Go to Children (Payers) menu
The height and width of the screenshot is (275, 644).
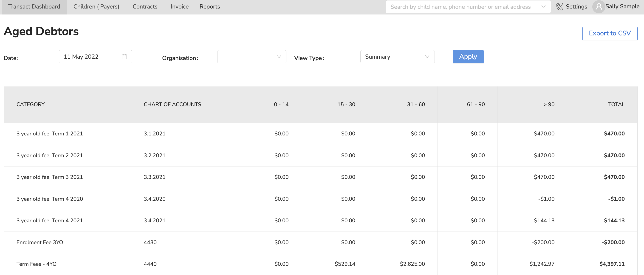click(96, 7)
